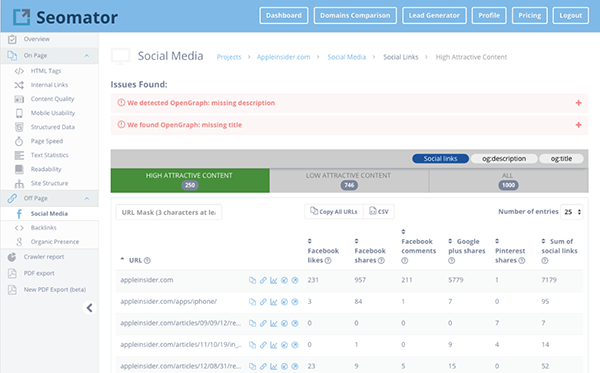Click the Content Quality sidebar icon
The image size is (600, 373).
point(19,99)
